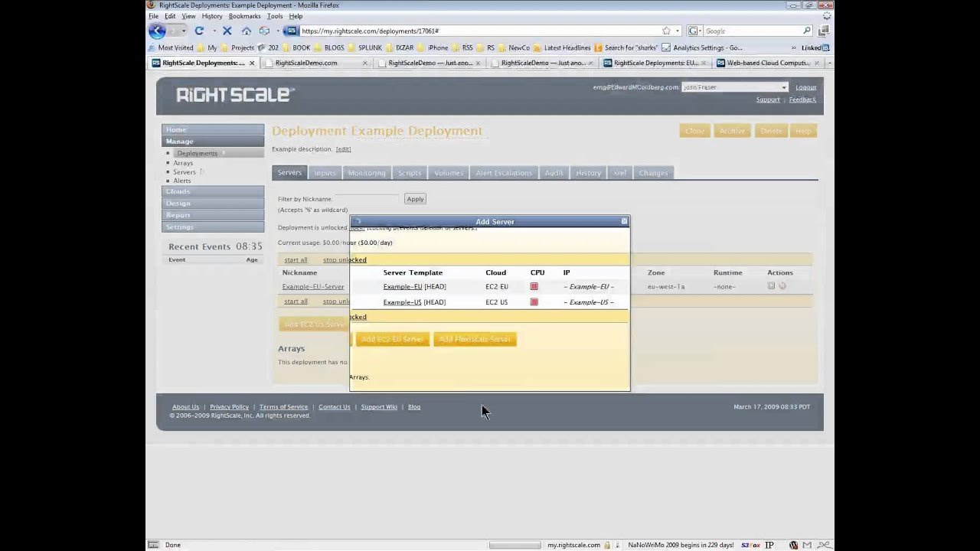
Task: Click the IP icon in status bar
Action: coord(769,545)
